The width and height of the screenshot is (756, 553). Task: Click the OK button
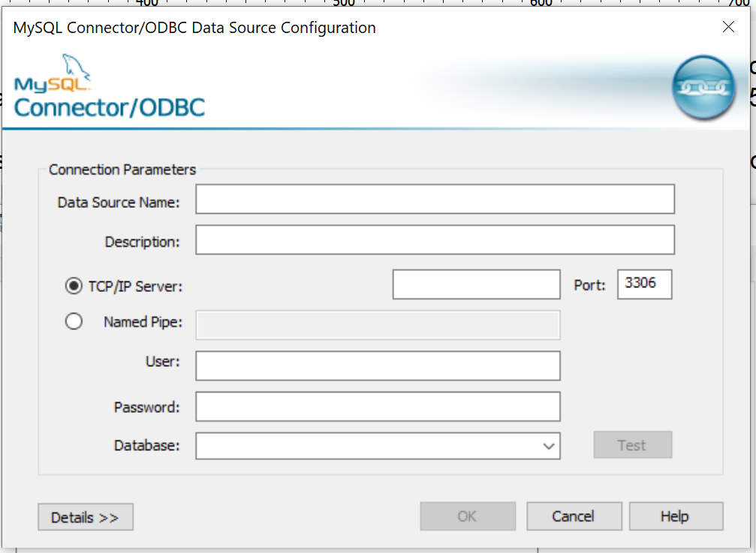pos(468,516)
